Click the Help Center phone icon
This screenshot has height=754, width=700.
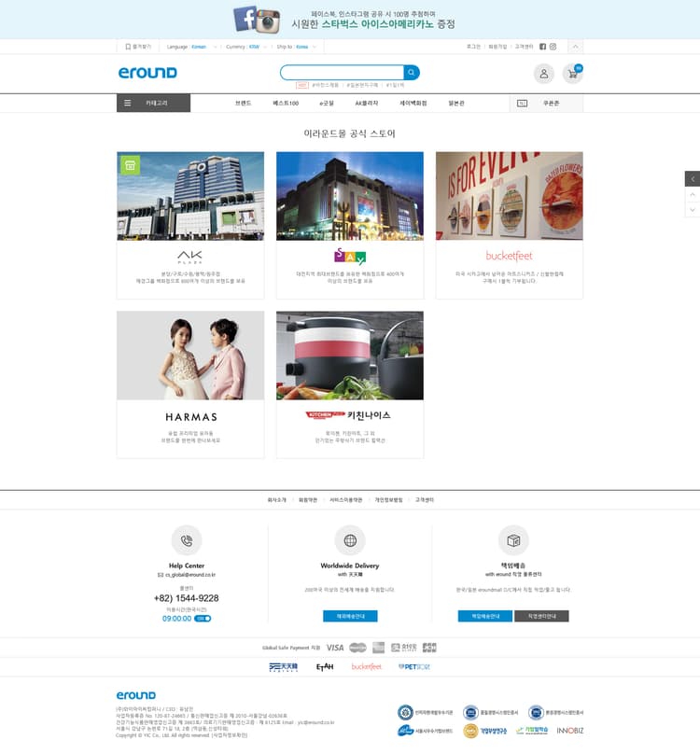[187, 540]
